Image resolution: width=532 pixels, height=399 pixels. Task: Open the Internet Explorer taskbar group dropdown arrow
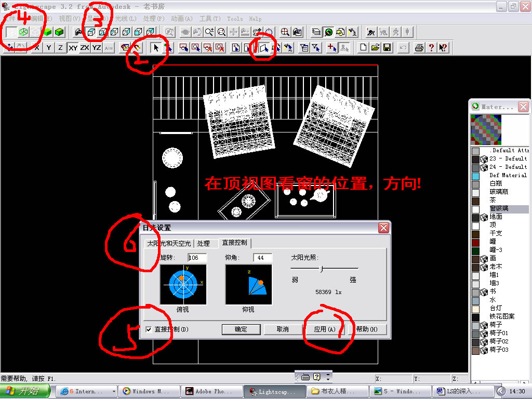pos(114,392)
